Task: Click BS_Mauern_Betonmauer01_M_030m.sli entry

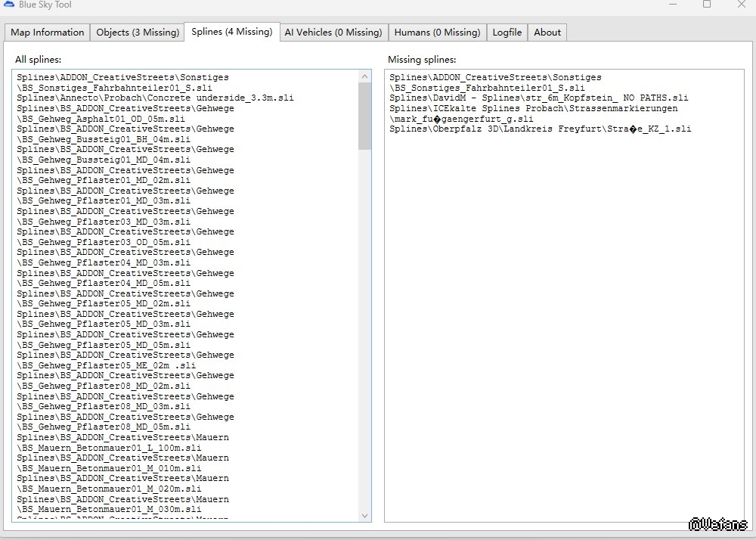Action: (109, 509)
